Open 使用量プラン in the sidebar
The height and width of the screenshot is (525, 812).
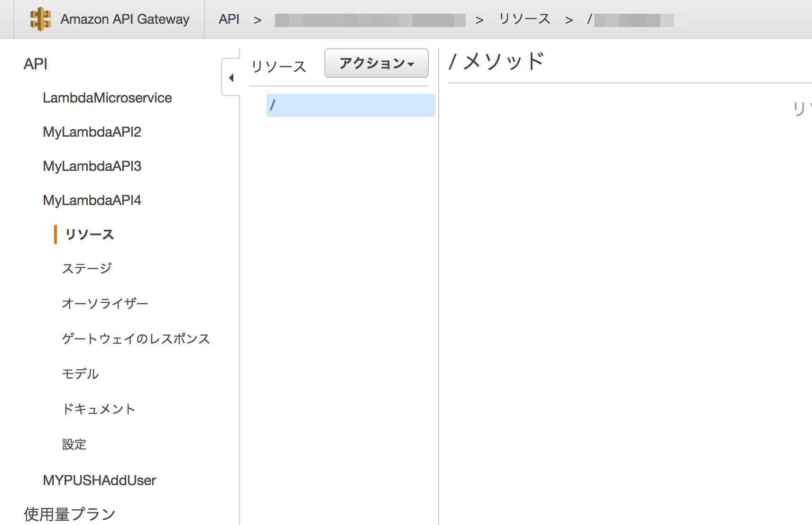[70, 514]
